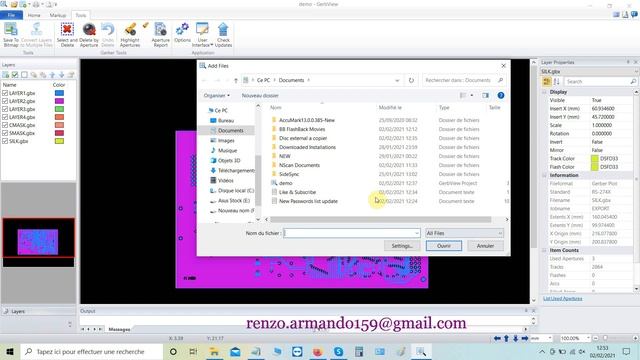
Task: Switch to Markup ribbon tab
Action: point(58,15)
